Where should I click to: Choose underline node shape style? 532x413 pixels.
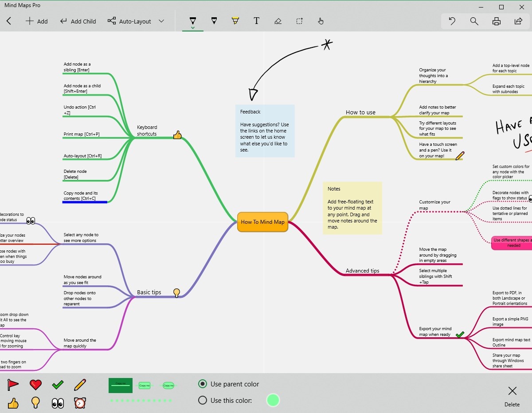pos(121,386)
